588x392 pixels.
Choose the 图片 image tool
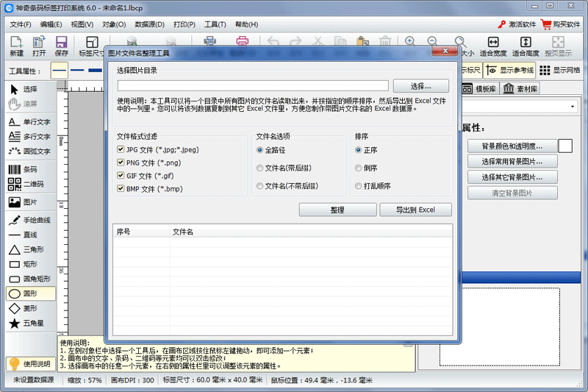(x=29, y=202)
